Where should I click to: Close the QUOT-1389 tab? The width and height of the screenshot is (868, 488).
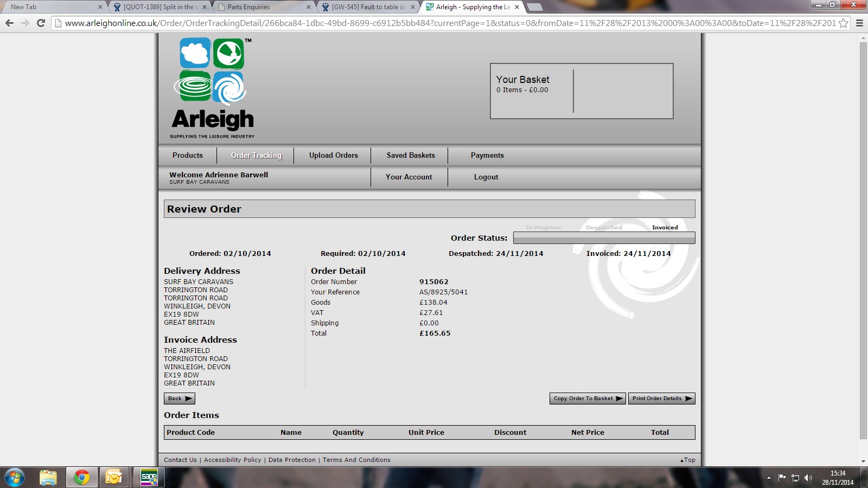[205, 7]
